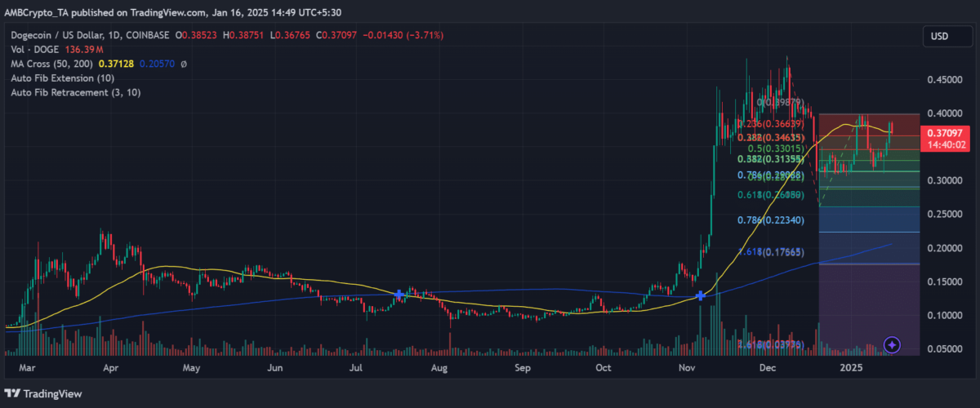The width and height of the screenshot is (980, 408).
Task: Click the 0.786 (0.22340) Fibonacci level label
Action: click(766, 220)
